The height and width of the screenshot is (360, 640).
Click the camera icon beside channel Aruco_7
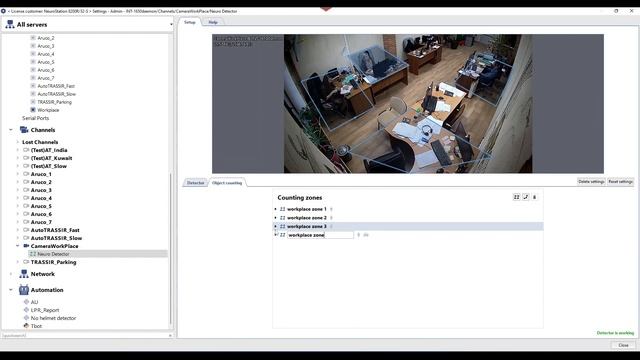(26, 222)
